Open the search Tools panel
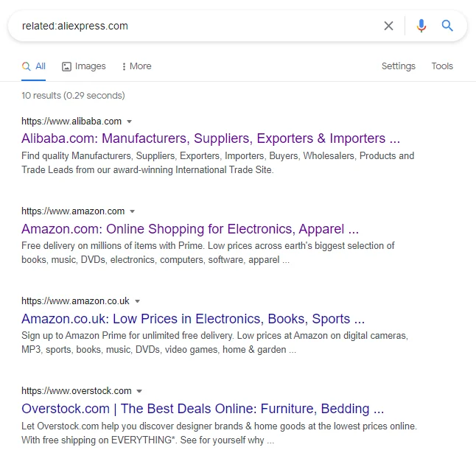The image size is (476, 450). [x=442, y=66]
